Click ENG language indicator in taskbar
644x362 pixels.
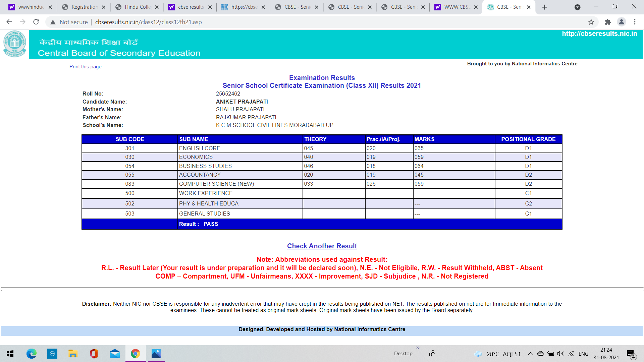[x=583, y=354]
